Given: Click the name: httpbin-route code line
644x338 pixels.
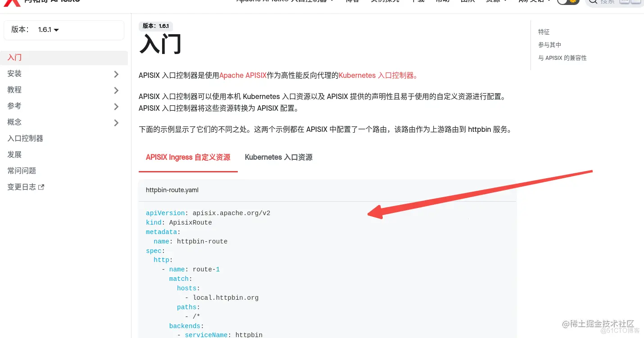Looking at the screenshot, I should (x=190, y=242).
